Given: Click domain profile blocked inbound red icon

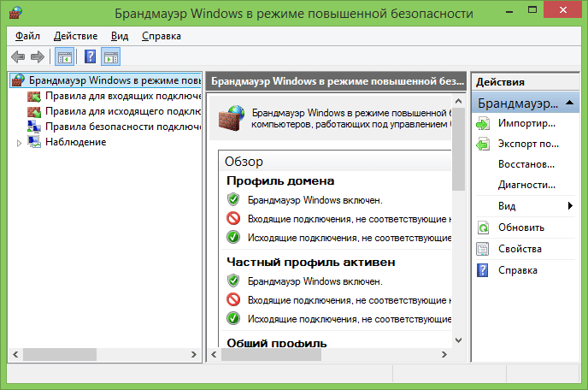Looking at the screenshot, I should tap(233, 218).
